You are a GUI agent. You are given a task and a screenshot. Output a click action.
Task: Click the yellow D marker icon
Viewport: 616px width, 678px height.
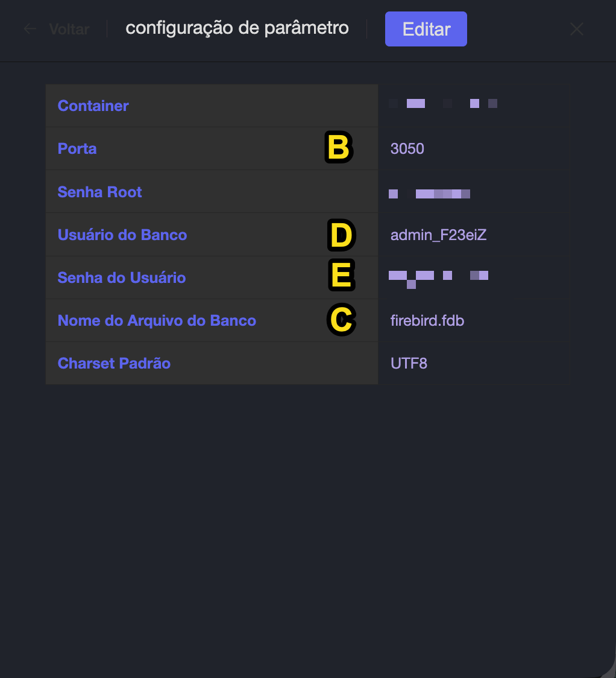click(x=341, y=235)
